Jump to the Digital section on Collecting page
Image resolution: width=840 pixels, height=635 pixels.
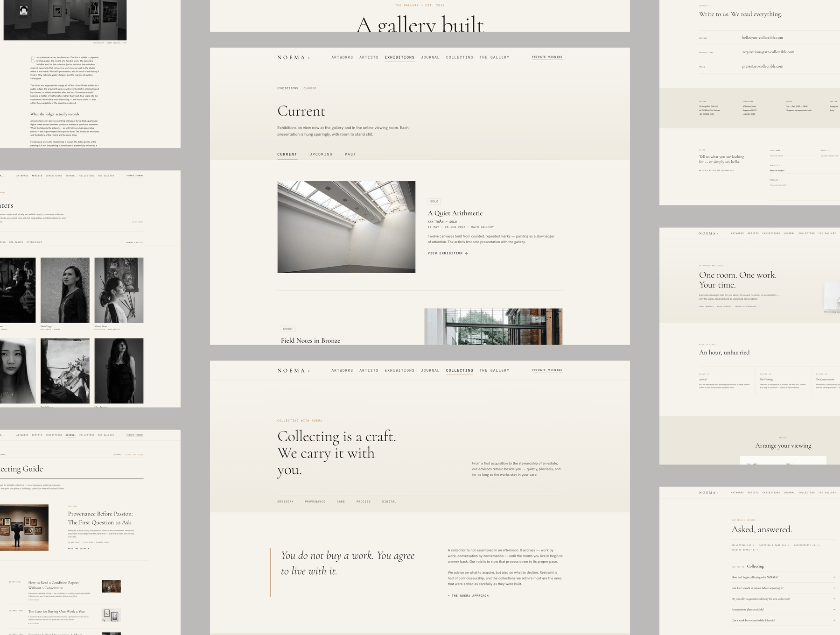click(389, 501)
